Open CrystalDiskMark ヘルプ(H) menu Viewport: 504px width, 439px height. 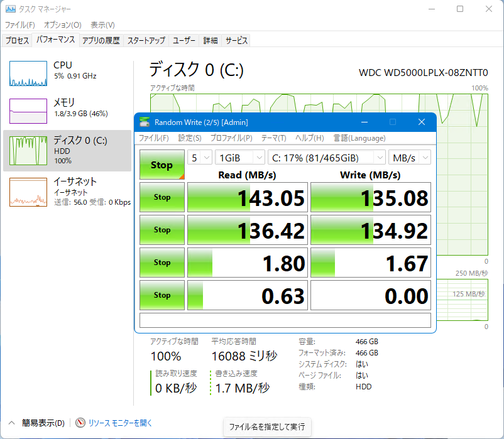click(310, 138)
